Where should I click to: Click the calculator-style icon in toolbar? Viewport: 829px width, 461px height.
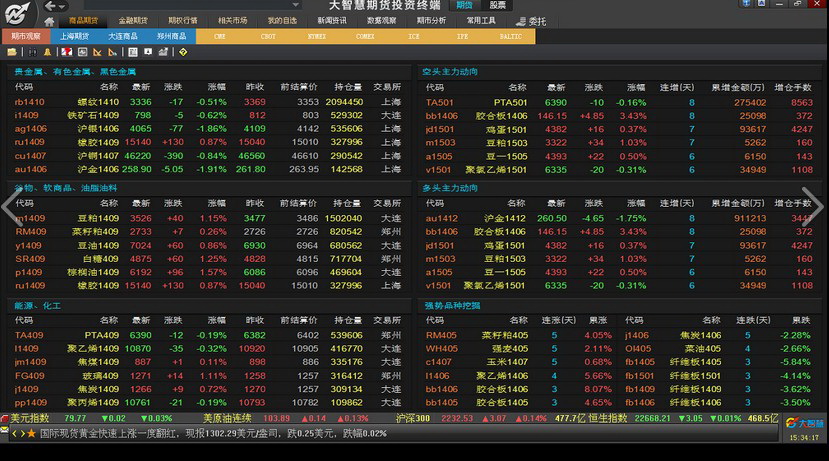pyautogui.click(x=133, y=52)
